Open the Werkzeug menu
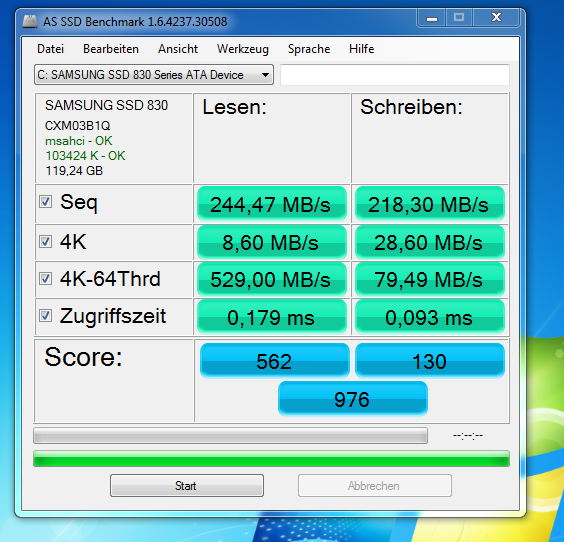The image size is (564, 542). [x=243, y=49]
